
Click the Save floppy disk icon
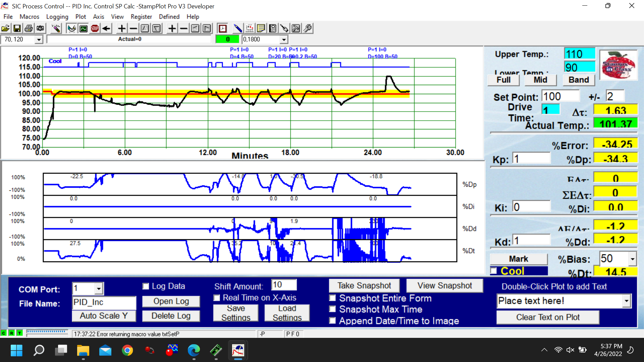[17, 28]
